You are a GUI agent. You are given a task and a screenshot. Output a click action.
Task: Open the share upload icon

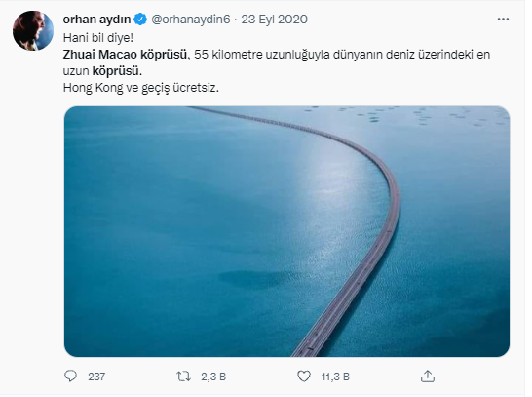(x=428, y=377)
